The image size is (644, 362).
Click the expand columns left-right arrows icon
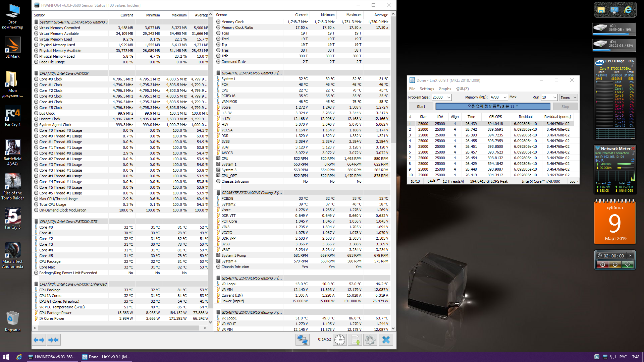click(39, 340)
